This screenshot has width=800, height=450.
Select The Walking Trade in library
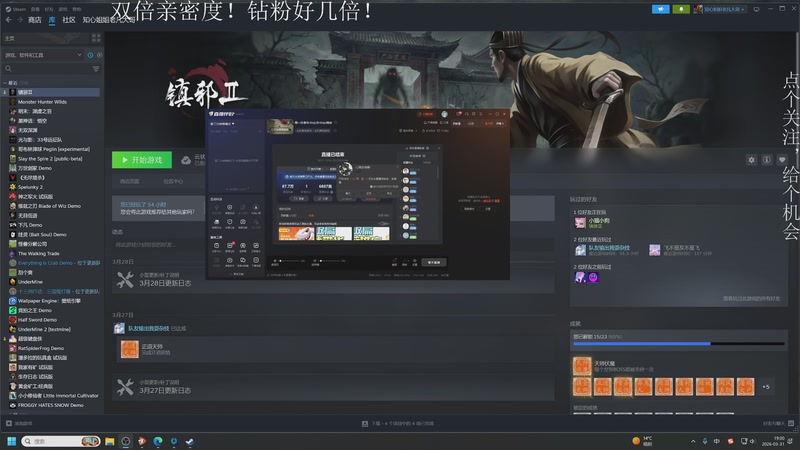(x=39, y=254)
